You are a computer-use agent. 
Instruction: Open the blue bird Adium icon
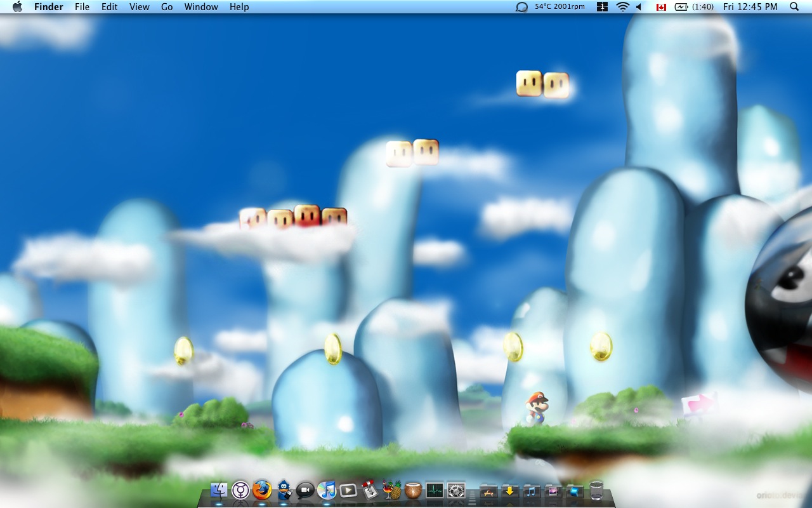pos(284,490)
